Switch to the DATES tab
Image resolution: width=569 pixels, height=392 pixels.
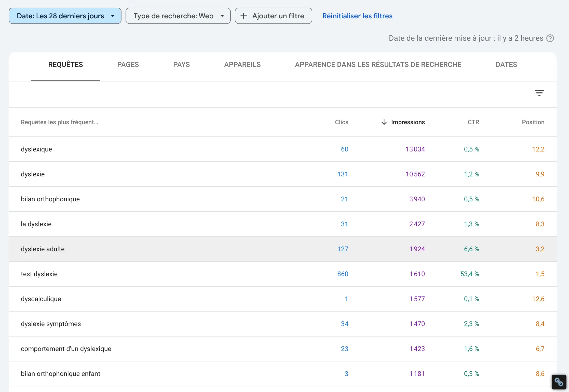[506, 65]
